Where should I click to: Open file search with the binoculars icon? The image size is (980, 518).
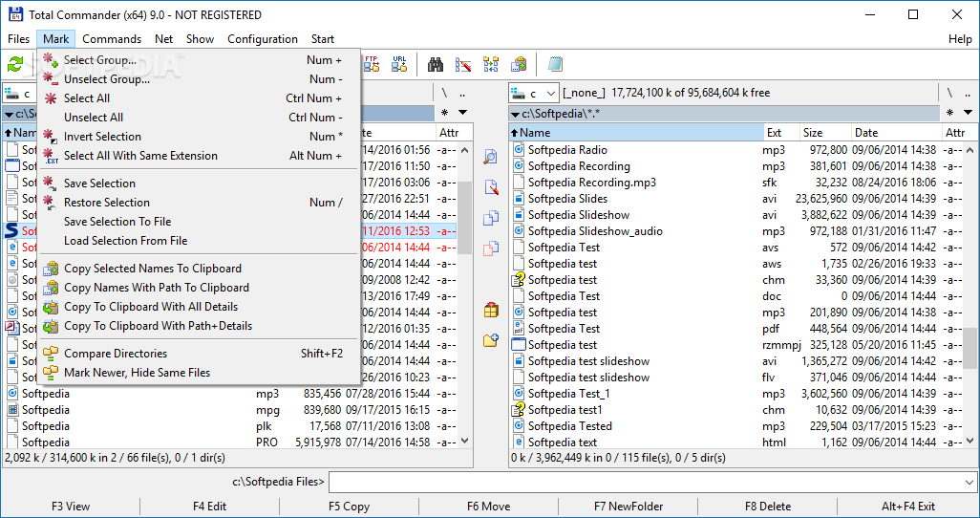tap(436, 64)
